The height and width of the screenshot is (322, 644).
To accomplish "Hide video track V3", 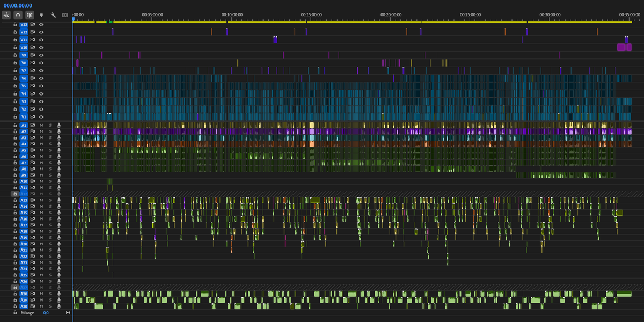I will point(41,101).
